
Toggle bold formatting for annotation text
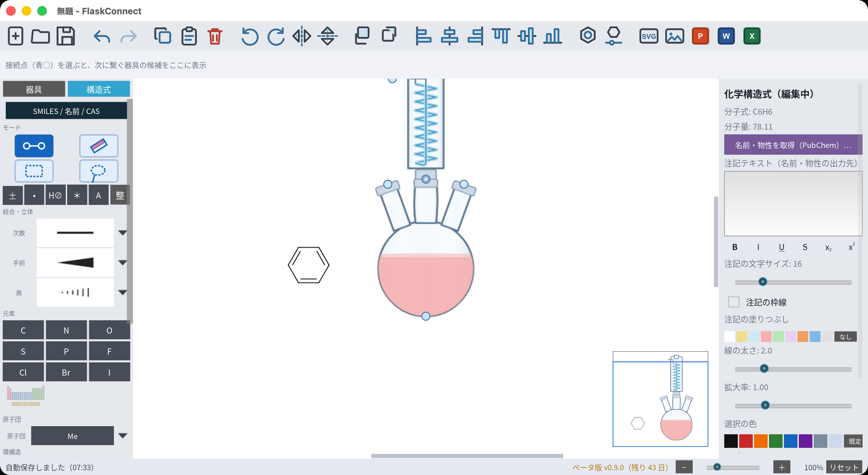tap(735, 247)
